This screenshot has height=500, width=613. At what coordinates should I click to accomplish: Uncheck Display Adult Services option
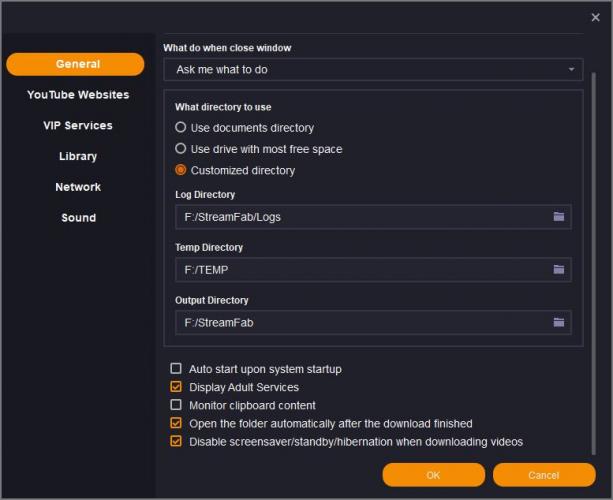tap(177, 387)
